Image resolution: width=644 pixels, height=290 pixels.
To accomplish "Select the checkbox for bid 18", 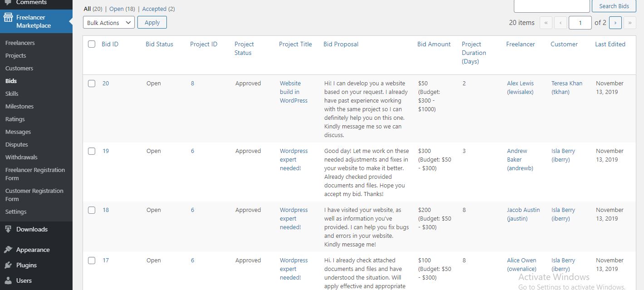I will pos(92,210).
